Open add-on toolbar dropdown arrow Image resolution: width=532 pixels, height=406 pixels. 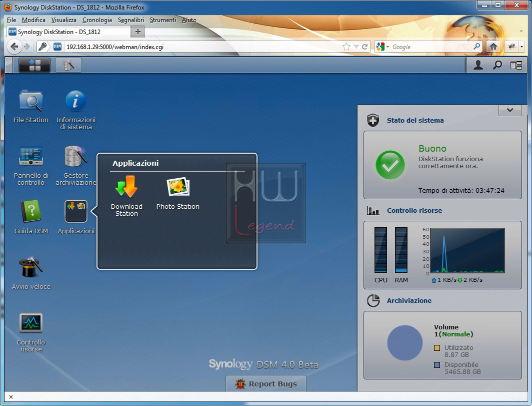(x=522, y=47)
